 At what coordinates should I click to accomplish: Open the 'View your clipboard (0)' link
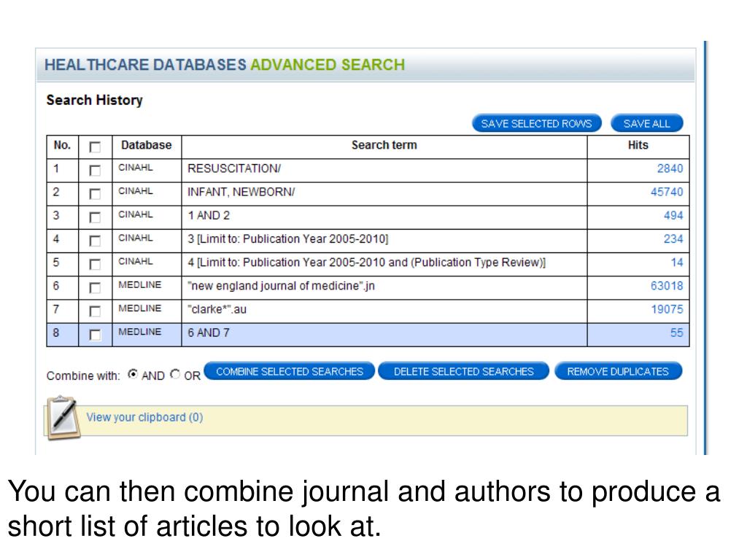[144, 417]
